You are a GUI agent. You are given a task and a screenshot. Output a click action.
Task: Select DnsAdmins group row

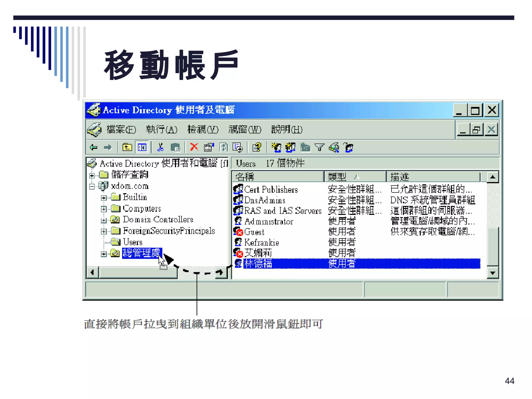click(x=356, y=200)
